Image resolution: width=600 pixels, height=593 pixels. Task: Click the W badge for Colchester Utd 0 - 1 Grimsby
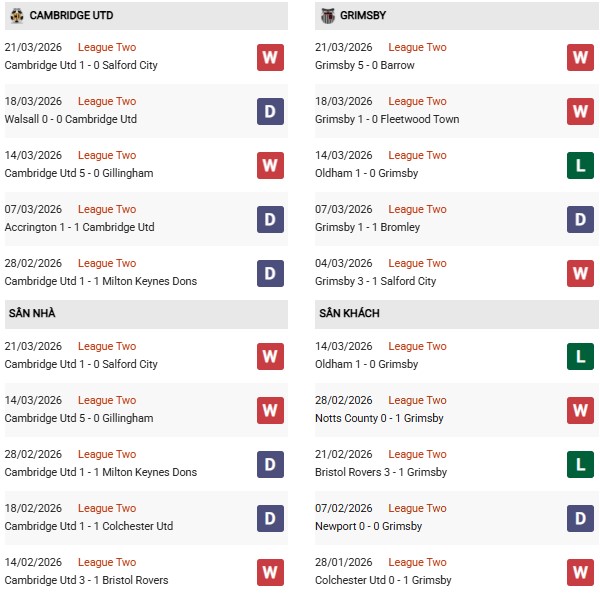click(x=581, y=572)
